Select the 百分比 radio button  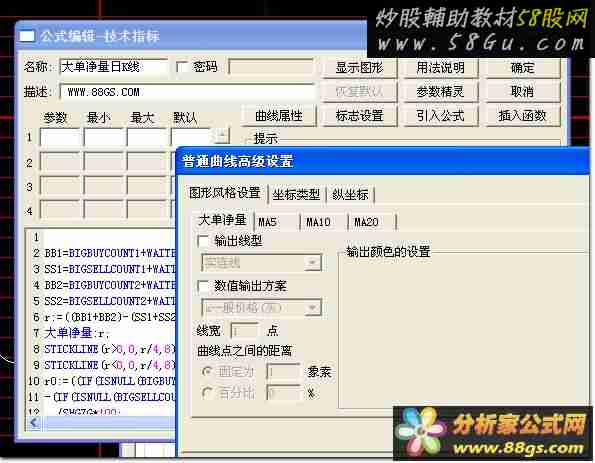(x=207, y=393)
